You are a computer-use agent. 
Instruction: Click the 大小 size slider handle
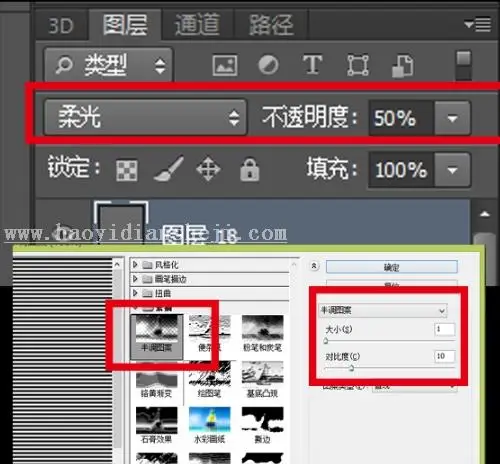(326, 341)
